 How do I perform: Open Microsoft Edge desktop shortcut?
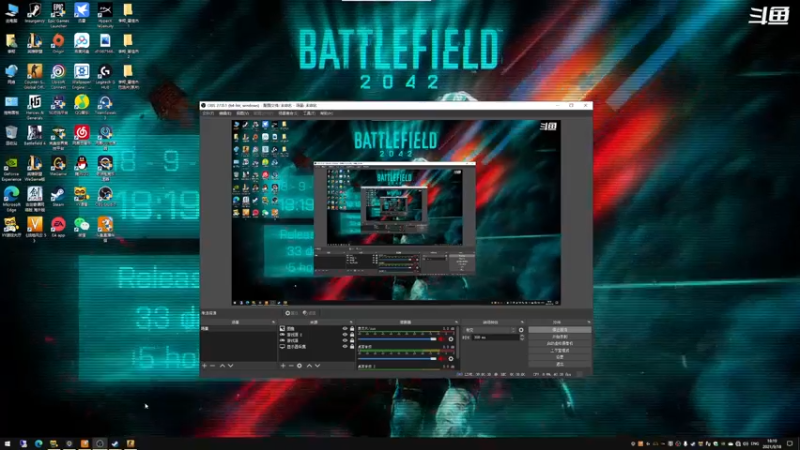11,199
